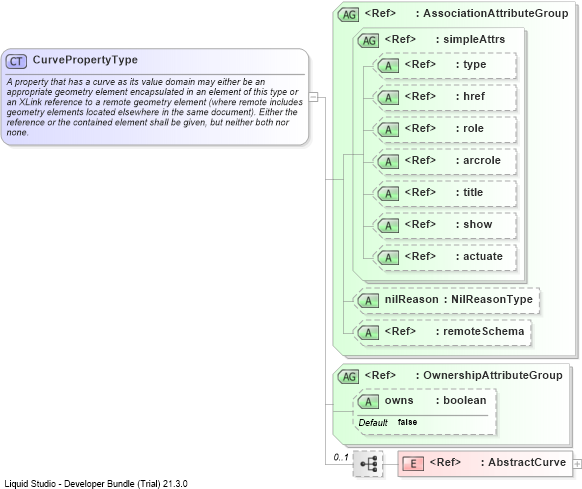Select the href attribute name
This screenshot has height=489, width=582.
(x=474, y=96)
